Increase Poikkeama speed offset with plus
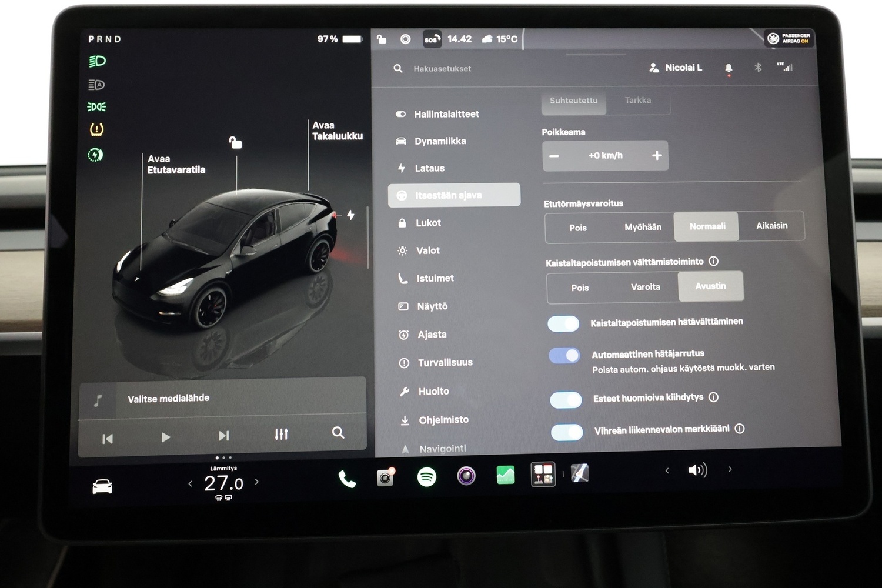 coord(657,155)
